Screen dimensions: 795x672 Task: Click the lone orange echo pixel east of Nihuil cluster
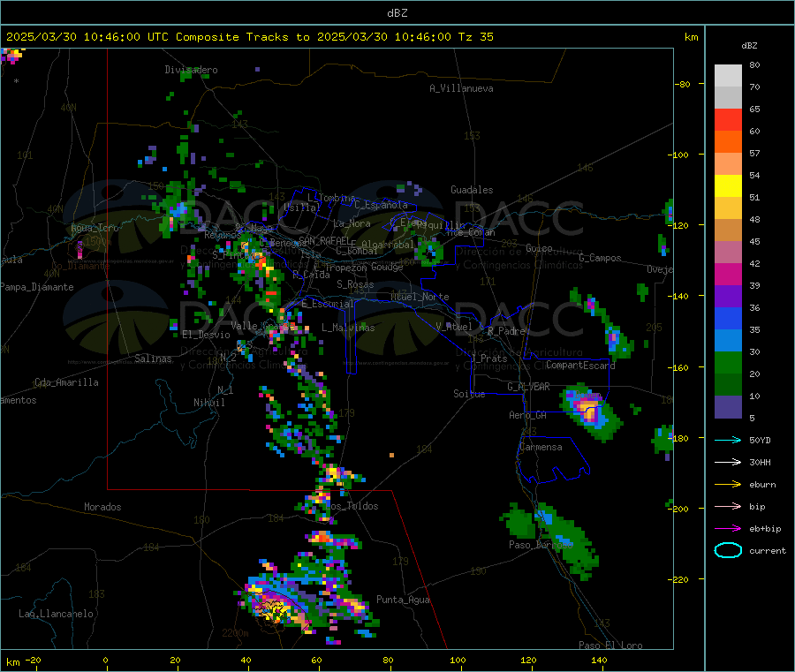click(x=391, y=455)
